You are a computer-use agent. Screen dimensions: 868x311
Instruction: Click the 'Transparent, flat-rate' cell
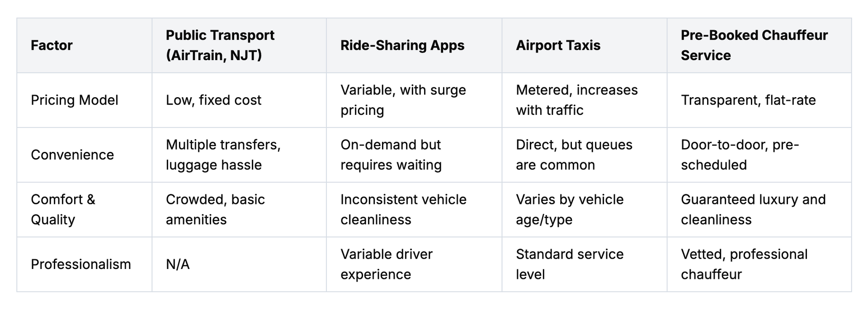pyautogui.click(x=759, y=100)
